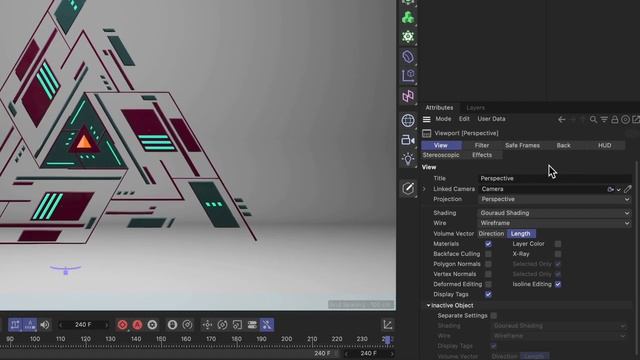Open Attributes search magnifier icon
The height and width of the screenshot is (360, 640).
click(593, 120)
